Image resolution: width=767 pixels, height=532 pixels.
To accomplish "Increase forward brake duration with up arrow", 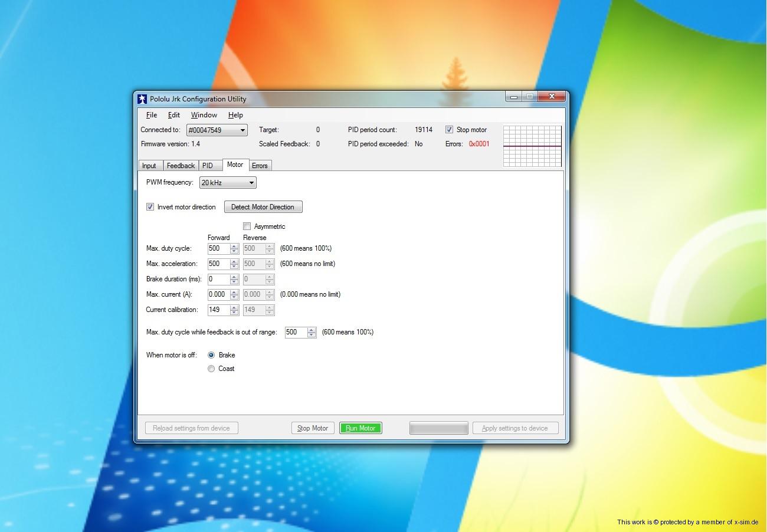I will (234, 277).
